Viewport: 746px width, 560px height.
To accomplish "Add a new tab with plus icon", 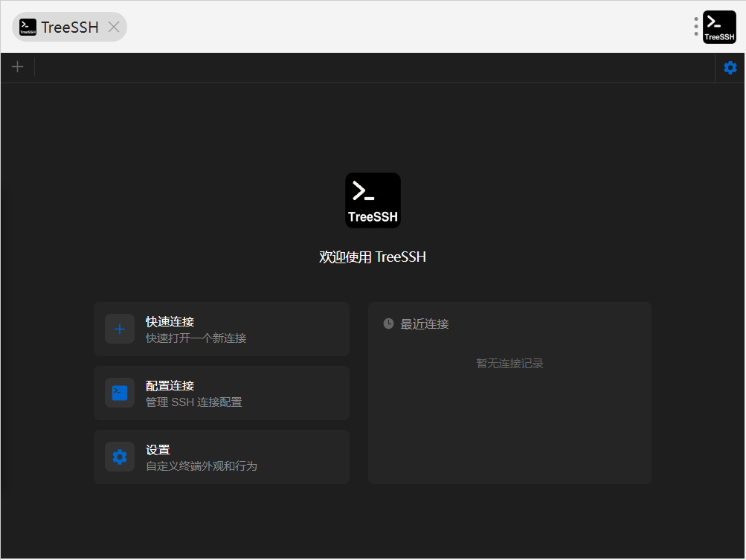I will (x=18, y=67).
